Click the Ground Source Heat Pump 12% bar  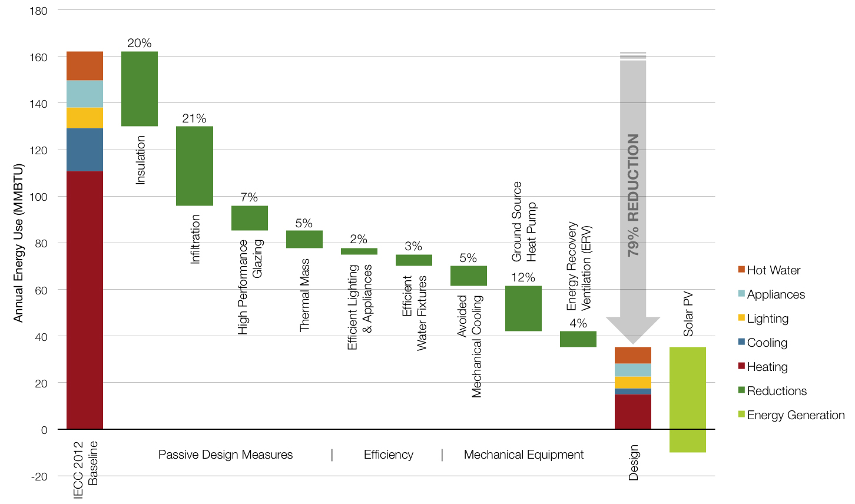(x=523, y=308)
